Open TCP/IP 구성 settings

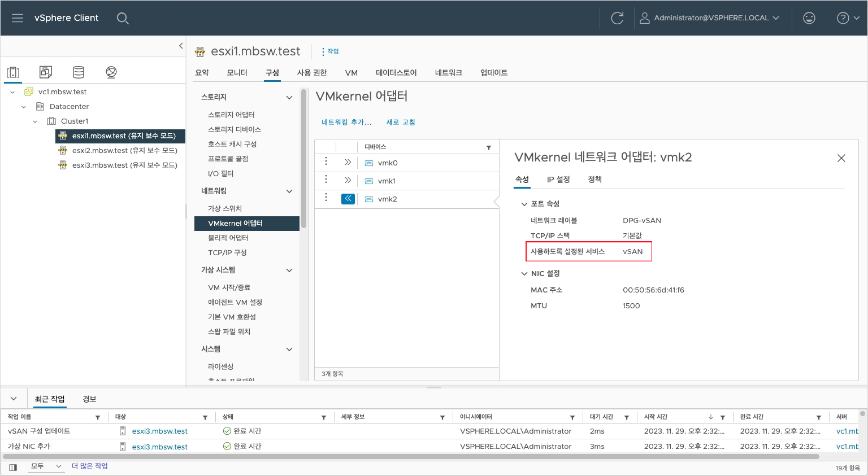click(227, 252)
